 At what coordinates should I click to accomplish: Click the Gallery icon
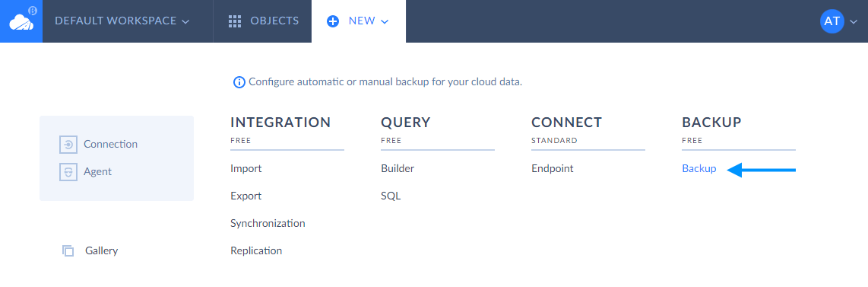(x=68, y=251)
